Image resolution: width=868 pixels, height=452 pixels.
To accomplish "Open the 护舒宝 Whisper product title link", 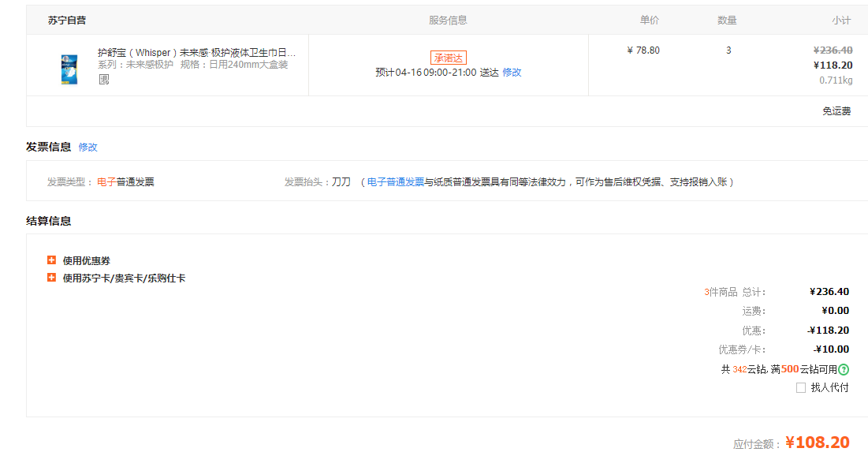I will point(196,52).
